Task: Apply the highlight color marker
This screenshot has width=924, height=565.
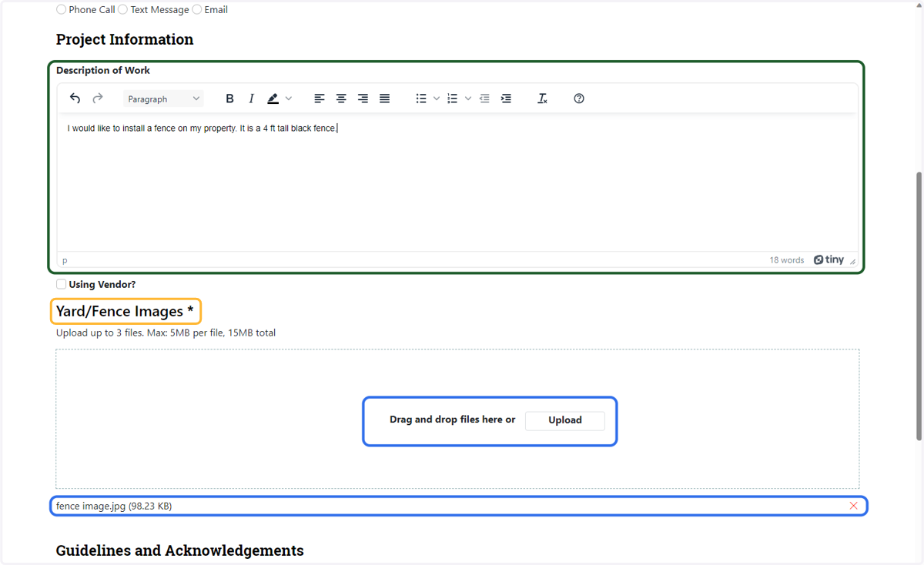Action: pyautogui.click(x=273, y=99)
